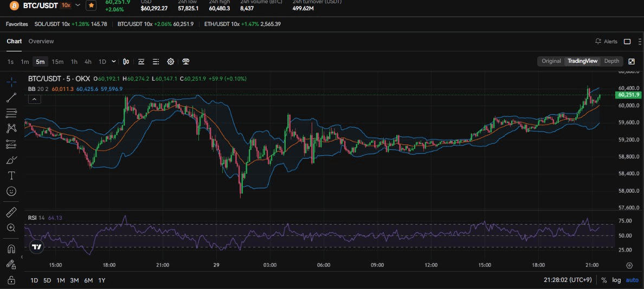This screenshot has height=289, width=644.
Task: Open timezone menu showing 21:28:02 (UTC+9)
Action: 568,280
